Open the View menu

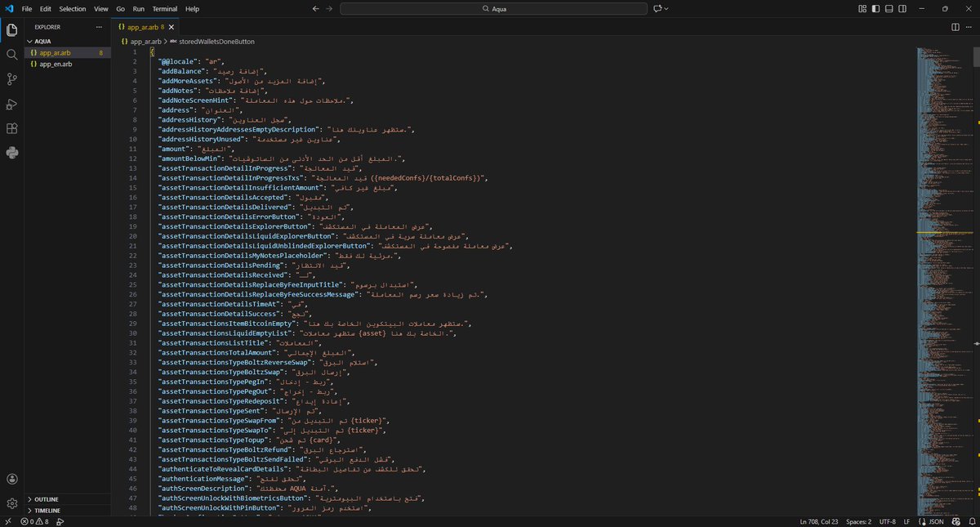click(x=101, y=8)
